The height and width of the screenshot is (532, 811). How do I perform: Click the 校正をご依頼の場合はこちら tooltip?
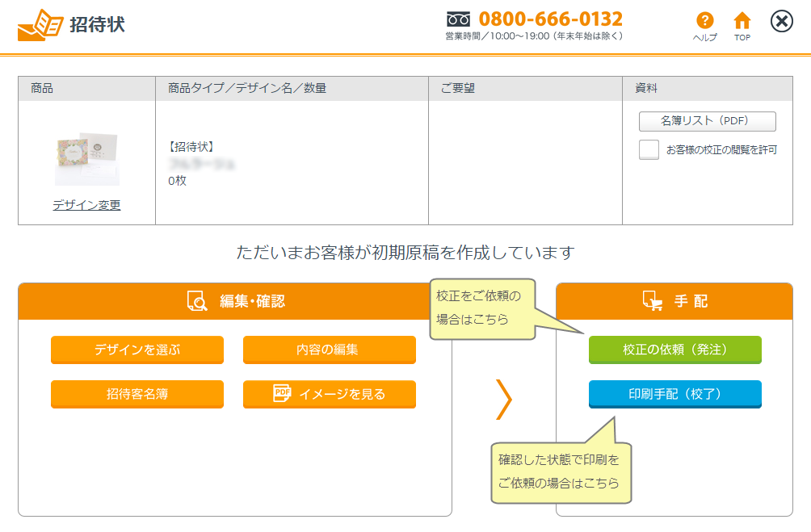483,308
